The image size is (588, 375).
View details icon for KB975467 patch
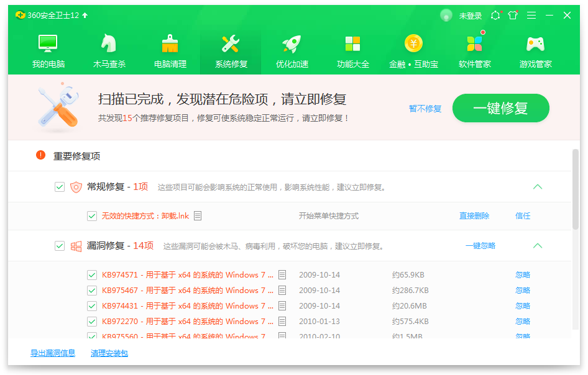(282, 291)
